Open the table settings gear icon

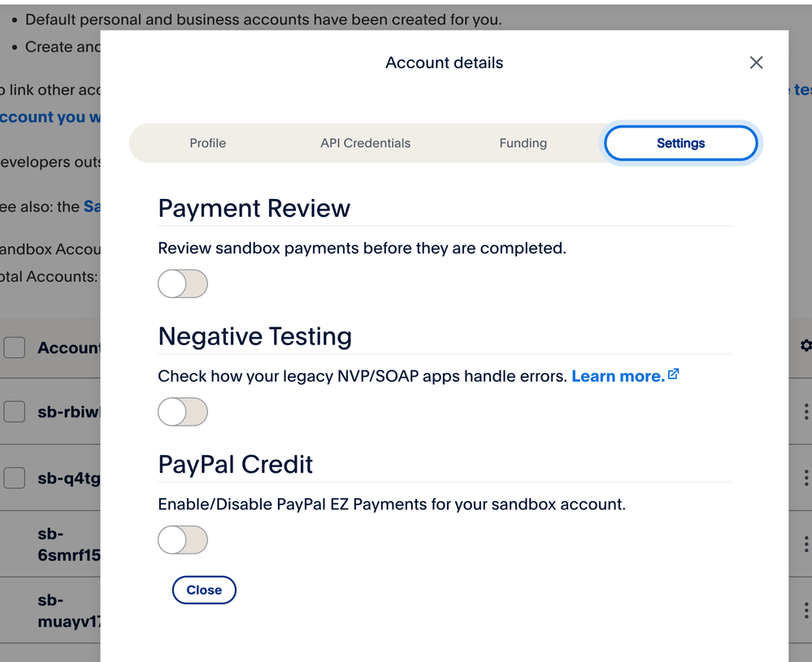tap(805, 345)
